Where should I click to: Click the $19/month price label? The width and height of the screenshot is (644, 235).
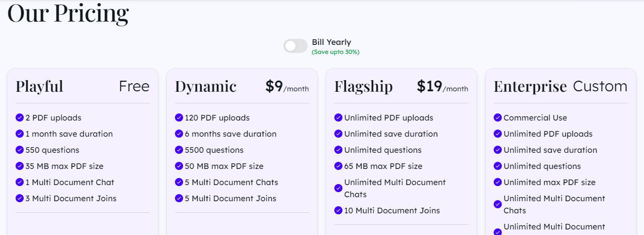coord(442,87)
